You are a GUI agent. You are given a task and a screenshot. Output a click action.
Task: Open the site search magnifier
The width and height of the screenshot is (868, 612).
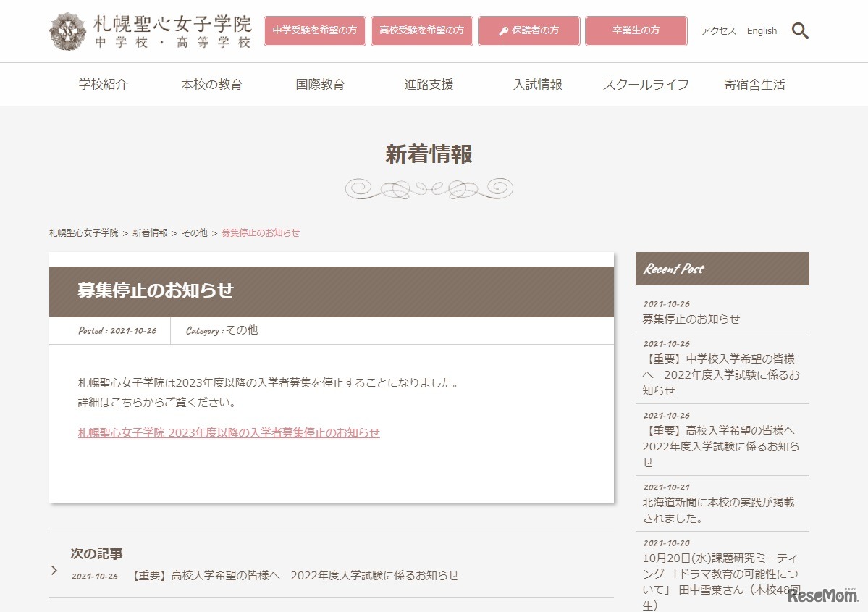[800, 30]
